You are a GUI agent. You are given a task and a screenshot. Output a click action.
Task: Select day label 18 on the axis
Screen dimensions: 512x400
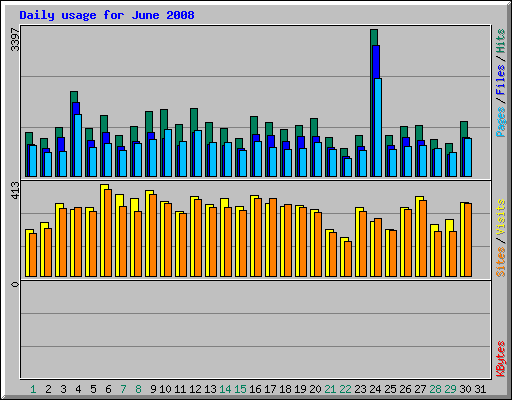[x=285, y=389]
